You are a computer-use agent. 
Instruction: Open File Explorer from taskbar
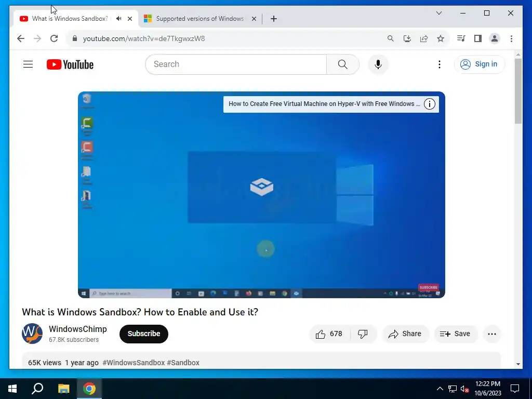pyautogui.click(x=63, y=389)
